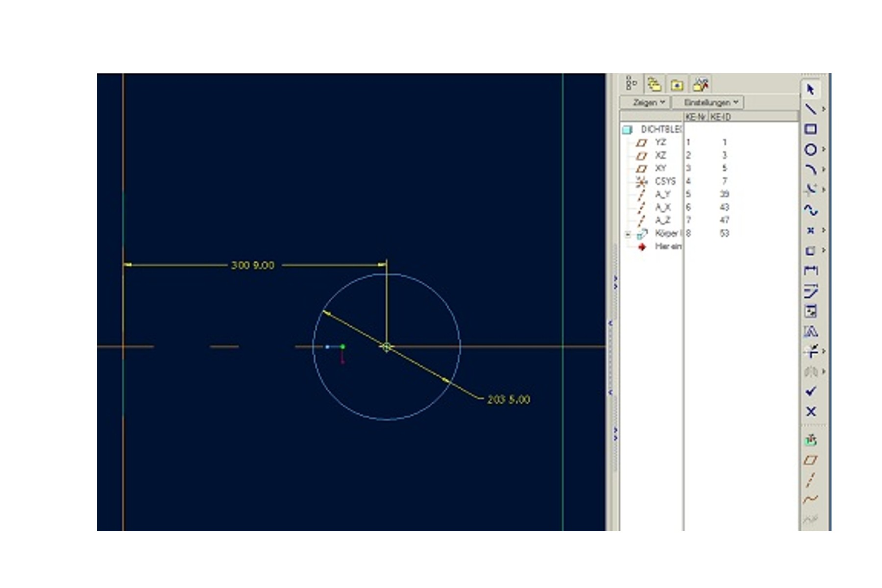Select the arrow pointer tool in sketcher toolbar
This screenshot has width=882, height=588.
pos(810,90)
